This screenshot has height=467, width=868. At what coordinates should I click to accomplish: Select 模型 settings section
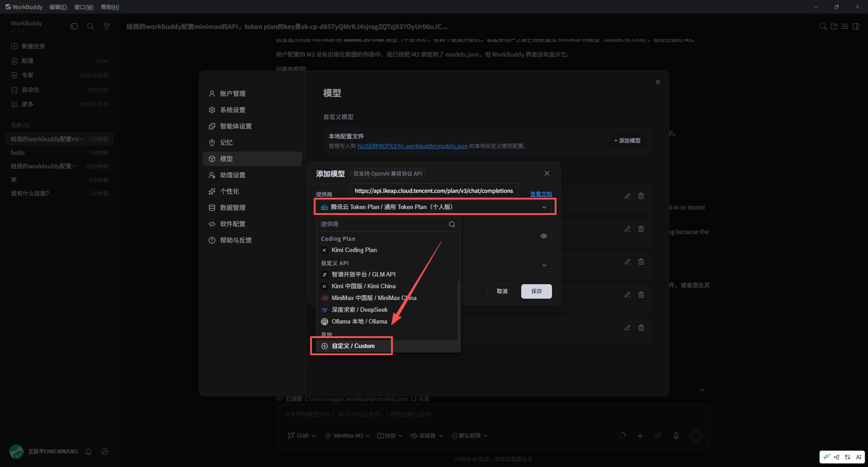click(252, 159)
